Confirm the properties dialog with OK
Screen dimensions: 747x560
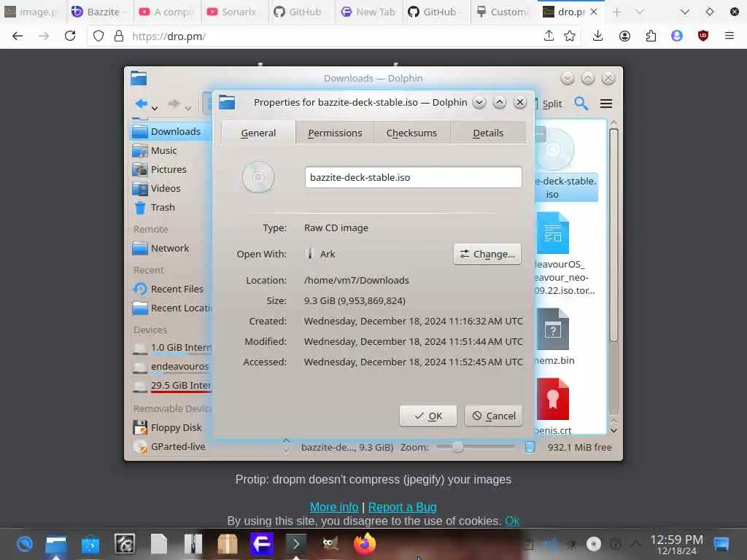pos(427,416)
